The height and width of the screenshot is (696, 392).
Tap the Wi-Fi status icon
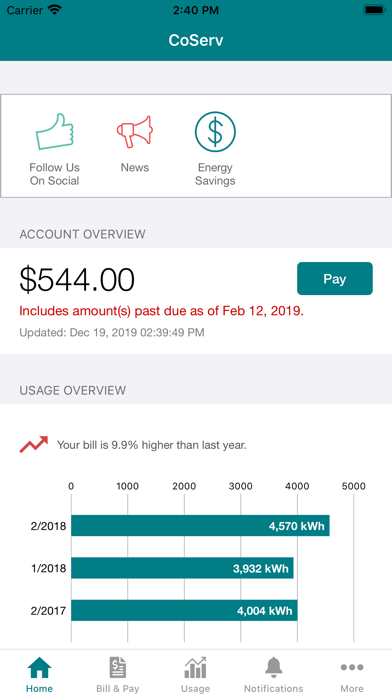point(55,10)
